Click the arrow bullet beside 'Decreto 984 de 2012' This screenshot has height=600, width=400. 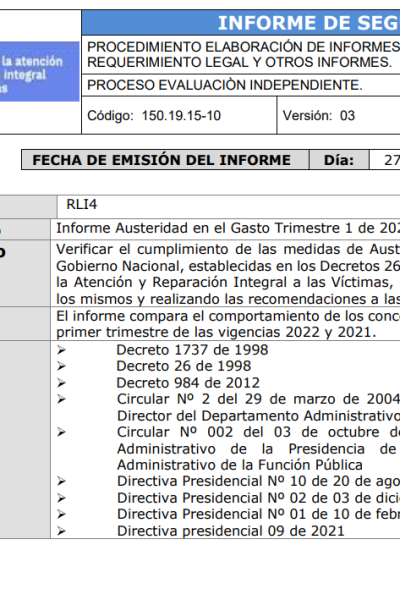point(61,383)
